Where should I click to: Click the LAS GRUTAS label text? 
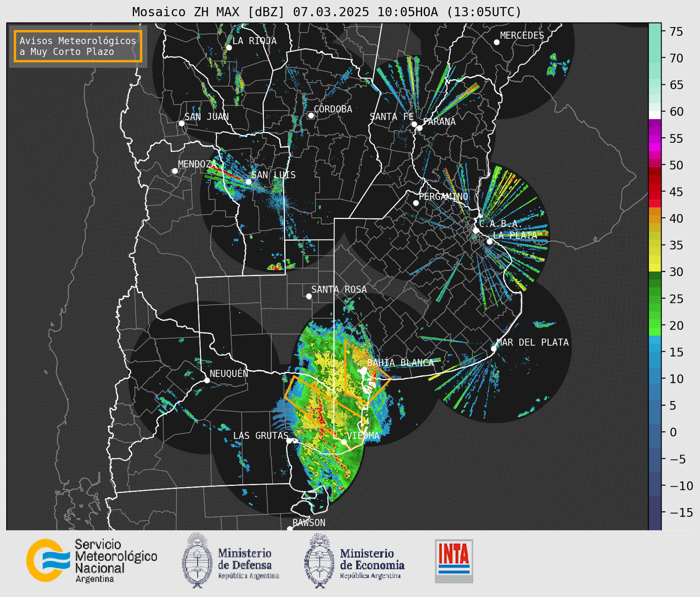point(261,436)
